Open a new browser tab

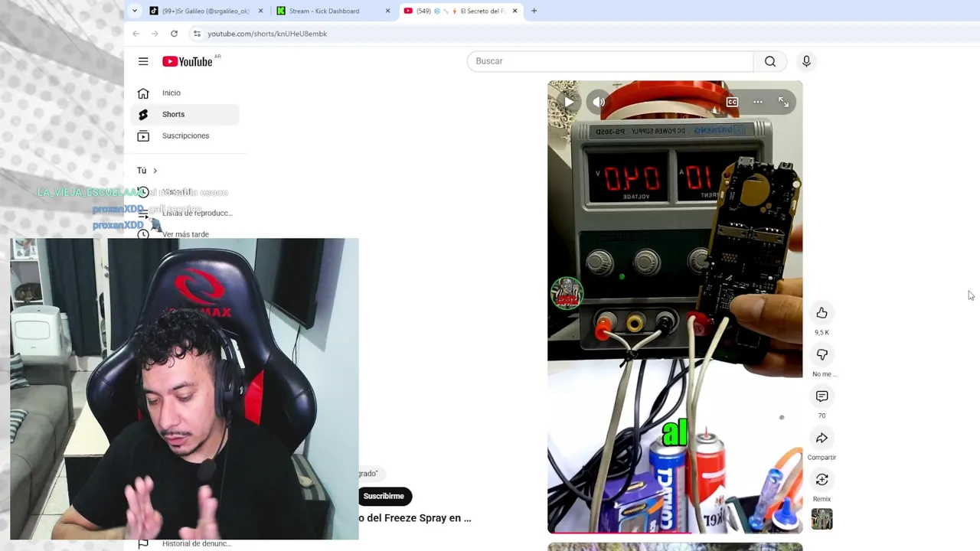(534, 11)
